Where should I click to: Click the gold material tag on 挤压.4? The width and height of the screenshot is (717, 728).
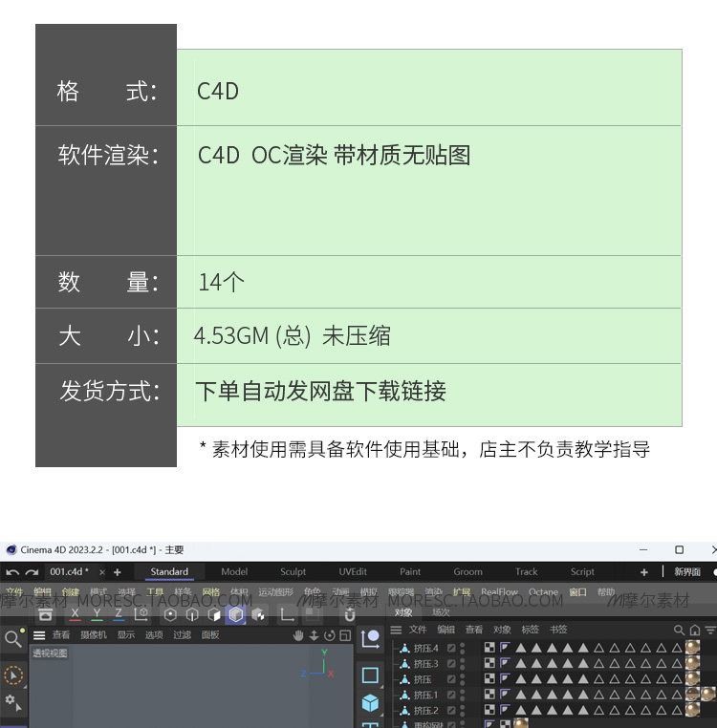tap(692, 648)
